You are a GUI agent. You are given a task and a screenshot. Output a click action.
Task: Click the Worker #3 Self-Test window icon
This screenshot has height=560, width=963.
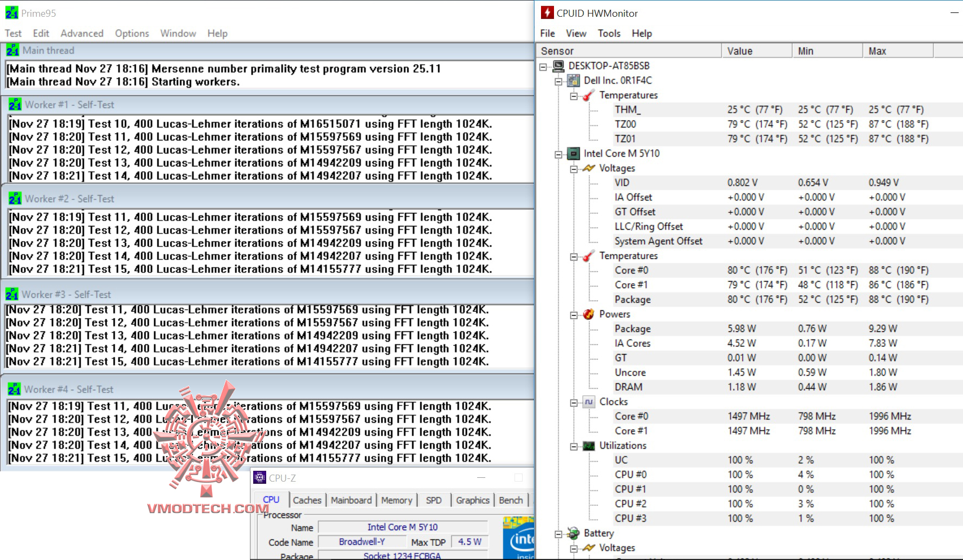click(x=12, y=294)
